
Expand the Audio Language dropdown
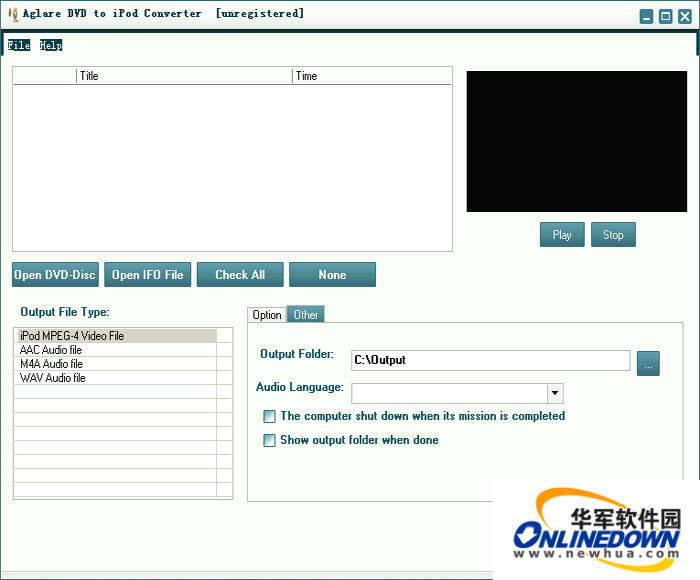(555, 393)
